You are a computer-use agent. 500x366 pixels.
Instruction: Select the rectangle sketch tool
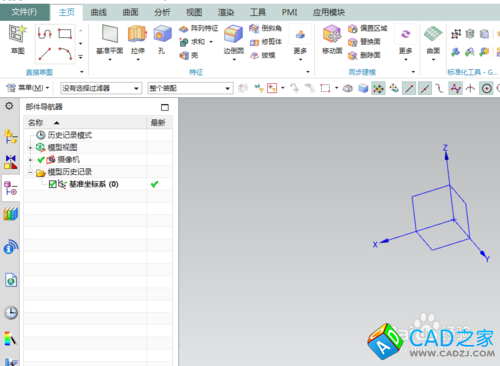coord(65,33)
